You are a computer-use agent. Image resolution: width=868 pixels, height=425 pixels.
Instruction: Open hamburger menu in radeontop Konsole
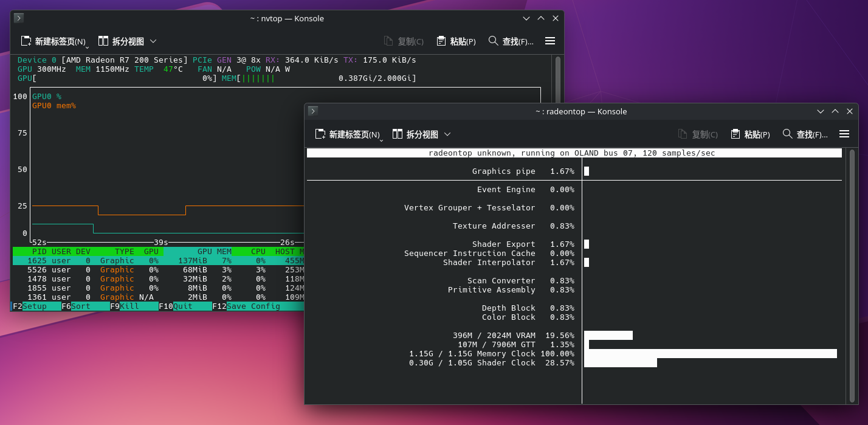[844, 134]
